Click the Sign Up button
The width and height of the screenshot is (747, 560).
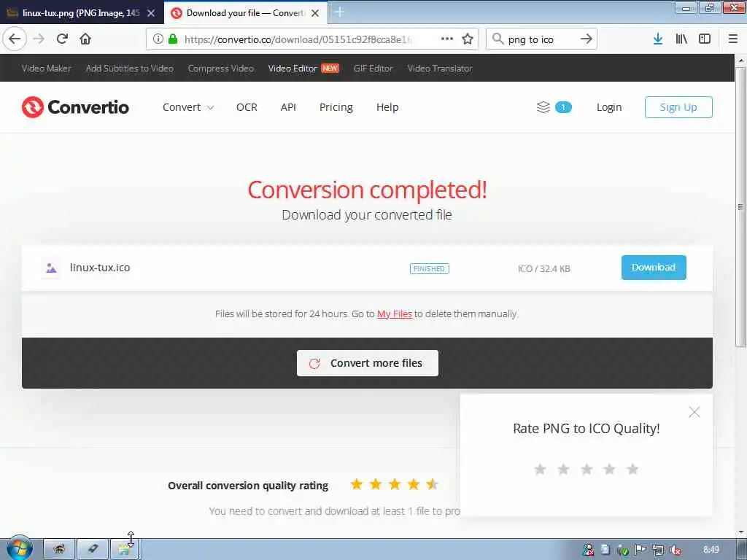[678, 107]
